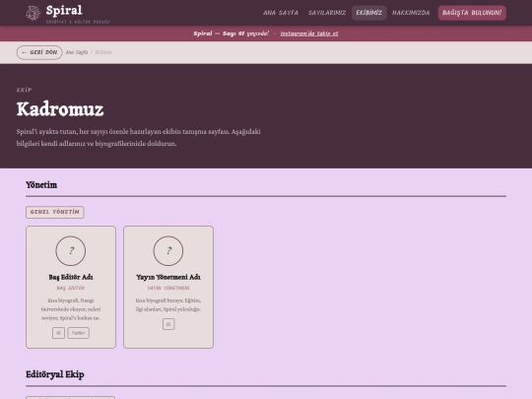Click the Baş Editör Adı name
This screenshot has height=399, width=532.
click(x=71, y=277)
